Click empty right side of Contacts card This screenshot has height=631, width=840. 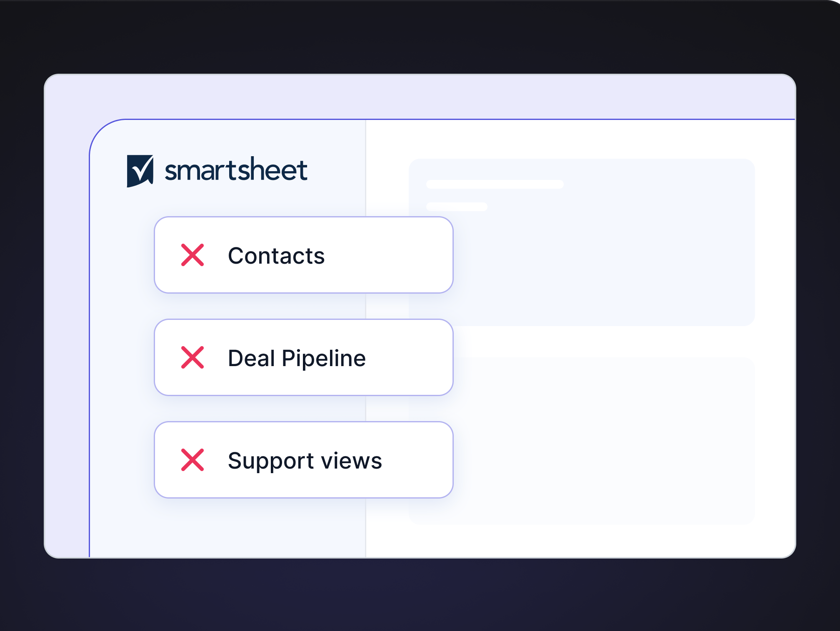pos(400,255)
